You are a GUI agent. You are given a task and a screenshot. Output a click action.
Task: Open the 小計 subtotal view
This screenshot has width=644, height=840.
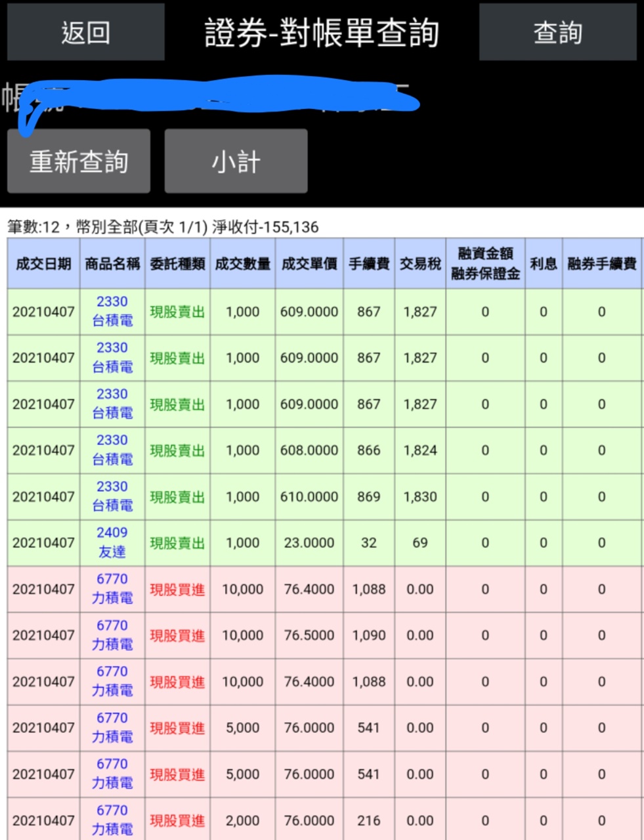pyautogui.click(x=236, y=161)
